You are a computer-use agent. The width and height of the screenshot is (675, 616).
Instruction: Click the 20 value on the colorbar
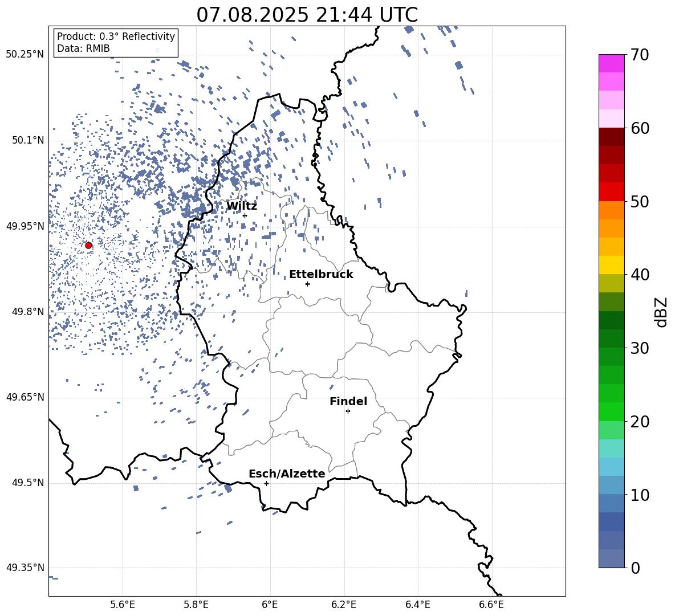[639, 422]
